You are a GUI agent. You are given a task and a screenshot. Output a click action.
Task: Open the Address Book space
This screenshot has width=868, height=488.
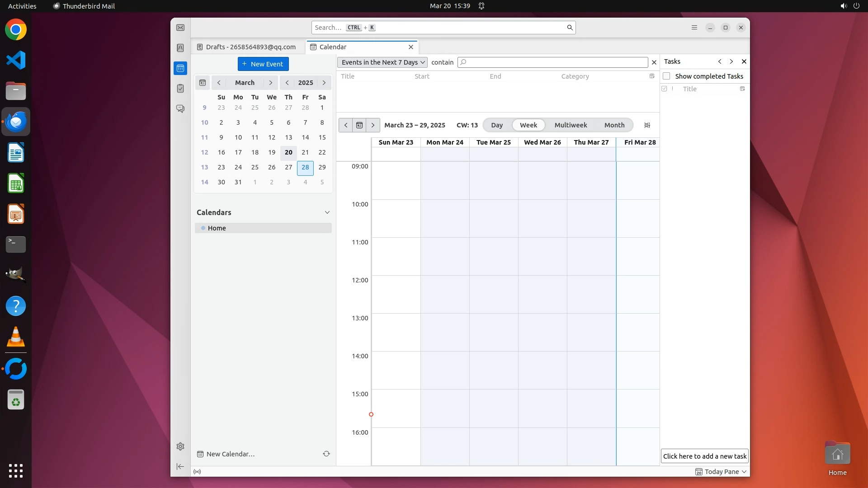(x=180, y=48)
